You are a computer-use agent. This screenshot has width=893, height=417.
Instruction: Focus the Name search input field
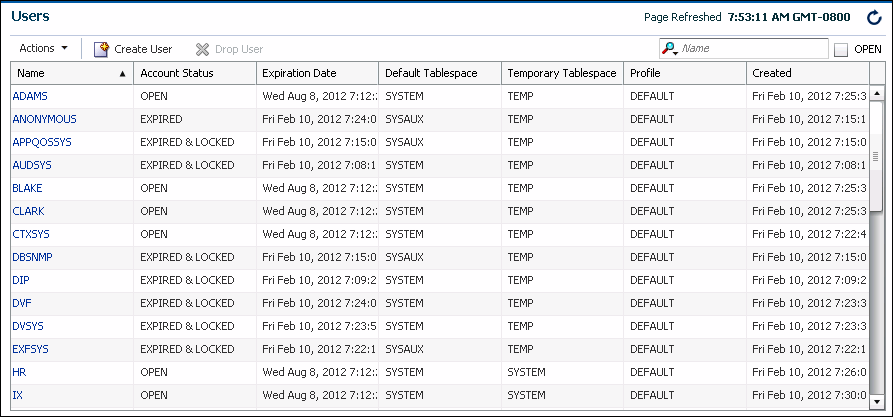coord(753,49)
